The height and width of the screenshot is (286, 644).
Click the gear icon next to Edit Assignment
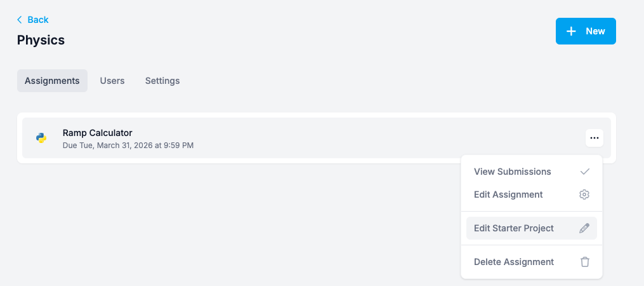pyautogui.click(x=585, y=194)
